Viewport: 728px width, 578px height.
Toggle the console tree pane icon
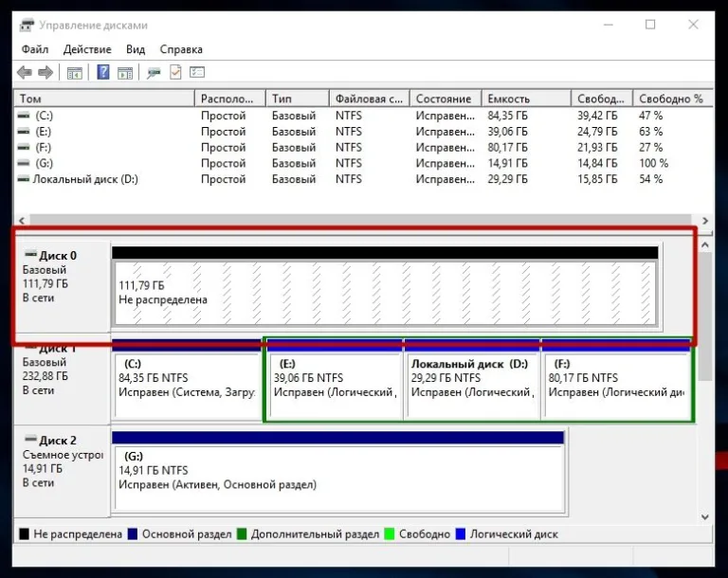[74, 73]
